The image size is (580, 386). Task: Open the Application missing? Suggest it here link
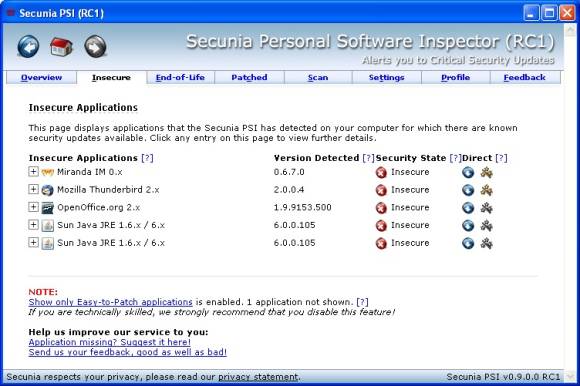coord(109,342)
